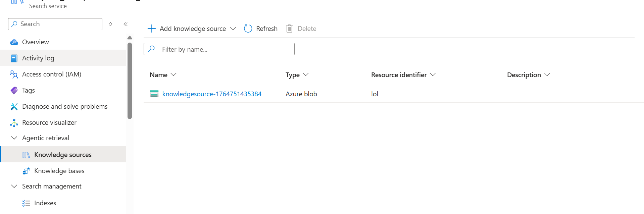Image resolution: width=644 pixels, height=214 pixels.
Task: Click the Knowledge bases icon
Action: click(26, 171)
